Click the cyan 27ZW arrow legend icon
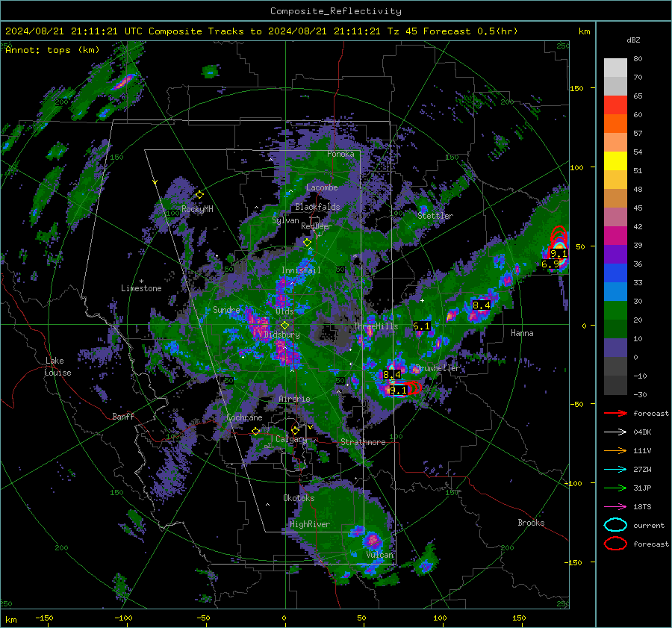Image resolution: width=672 pixels, height=628 pixels. tap(615, 469)
